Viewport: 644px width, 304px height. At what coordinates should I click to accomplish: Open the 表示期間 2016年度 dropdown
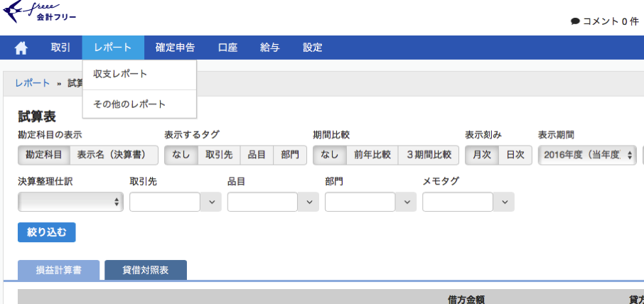coord(588,156)
